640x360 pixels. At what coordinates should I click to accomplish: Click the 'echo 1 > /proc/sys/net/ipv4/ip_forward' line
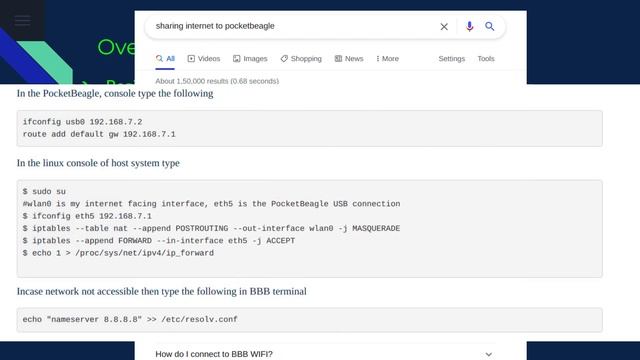point(118,253)
